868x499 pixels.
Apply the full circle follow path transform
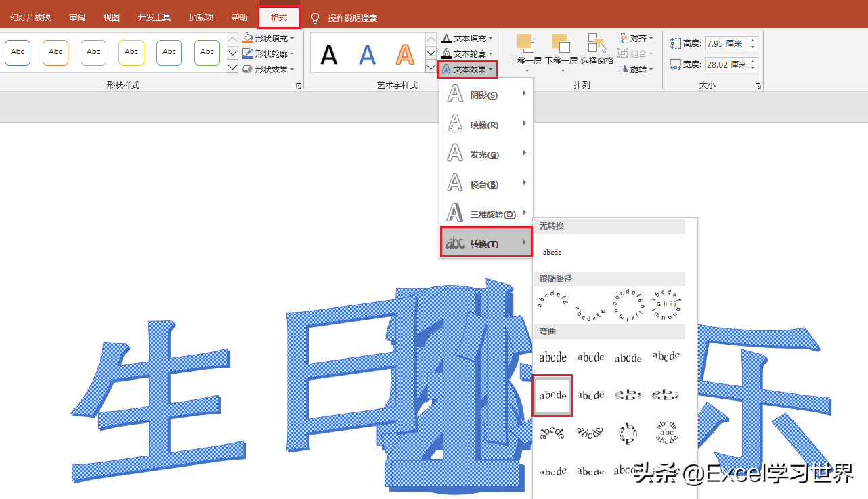(x=628, y=305)
